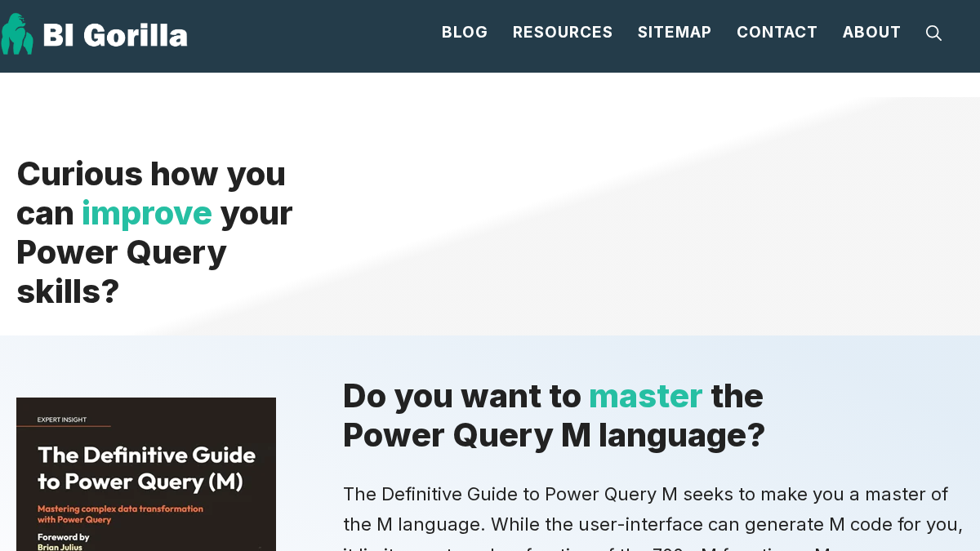Click the green word 'master'

(x=645, y=396)
